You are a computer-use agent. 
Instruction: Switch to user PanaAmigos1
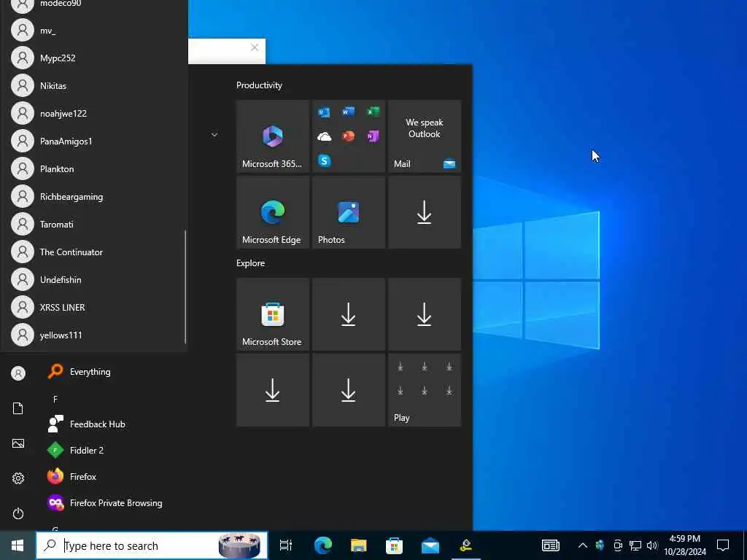tap(94, 141)
